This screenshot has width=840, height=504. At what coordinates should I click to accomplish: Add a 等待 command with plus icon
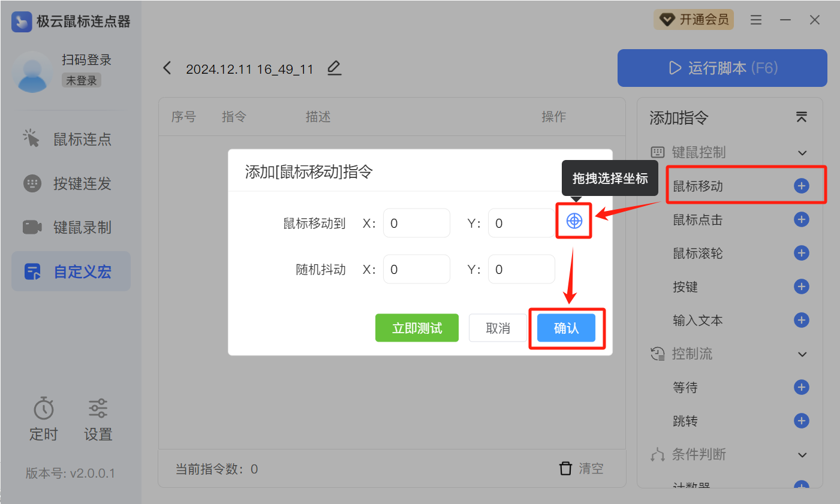tap(801, 387)
